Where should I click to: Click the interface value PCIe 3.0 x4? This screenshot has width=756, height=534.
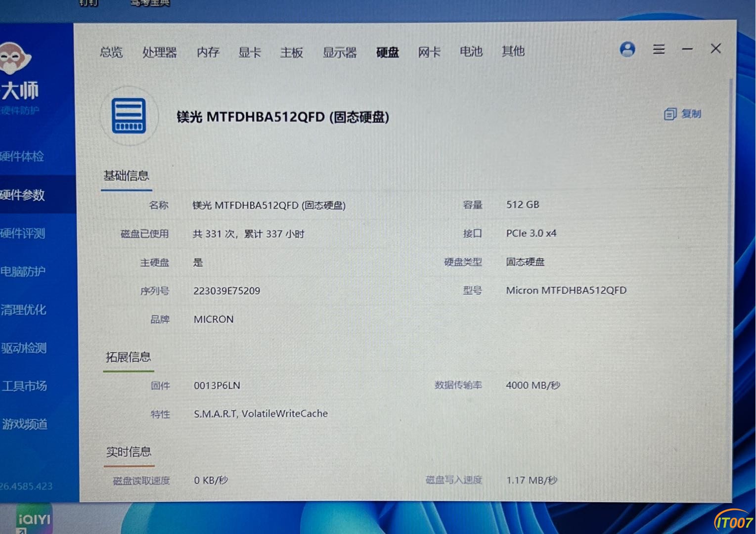531,233
